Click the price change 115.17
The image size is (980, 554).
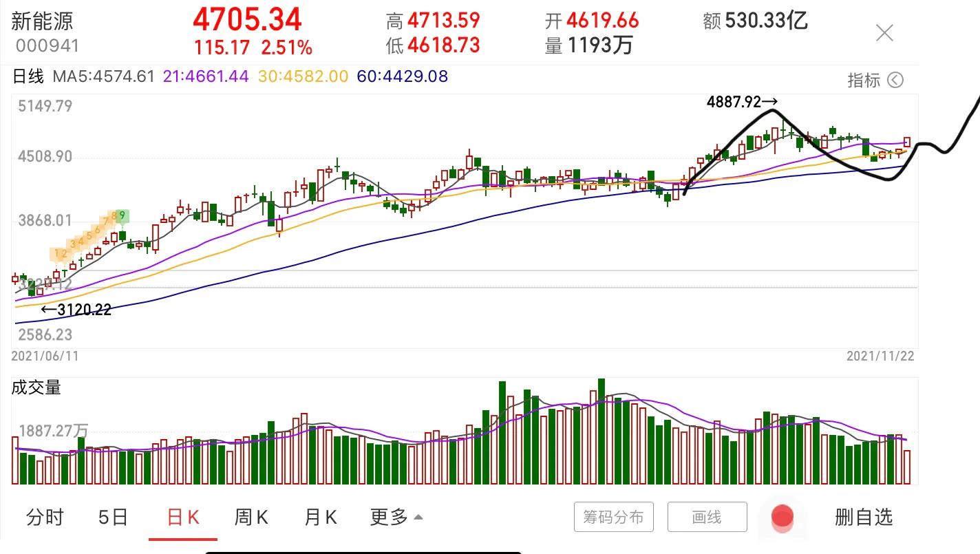tap(221, 48)
